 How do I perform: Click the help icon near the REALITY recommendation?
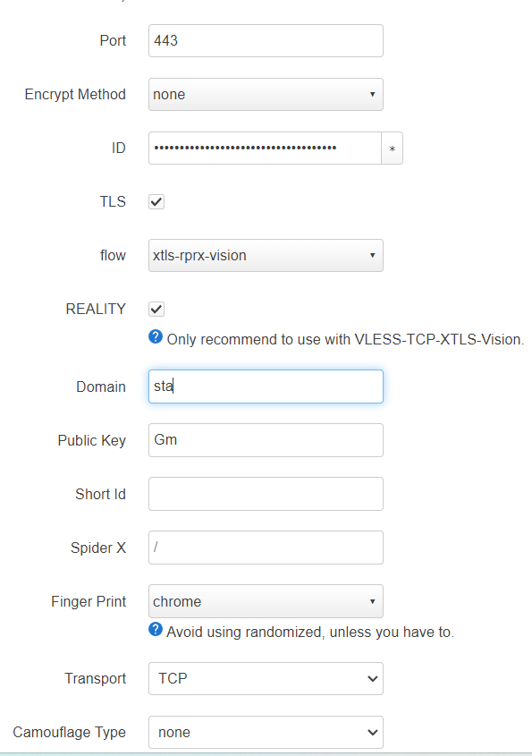pyautogui.click(x=156, y=338)
